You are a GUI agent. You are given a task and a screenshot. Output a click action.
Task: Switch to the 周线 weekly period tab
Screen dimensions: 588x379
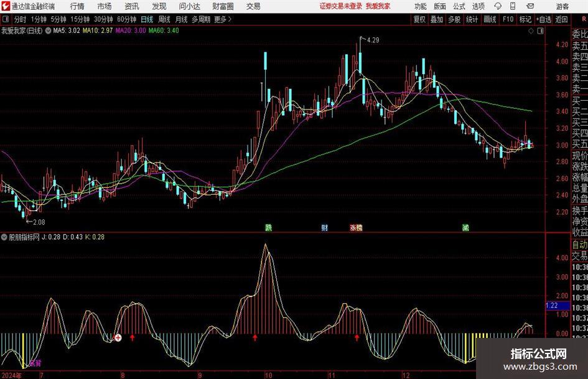164,19
